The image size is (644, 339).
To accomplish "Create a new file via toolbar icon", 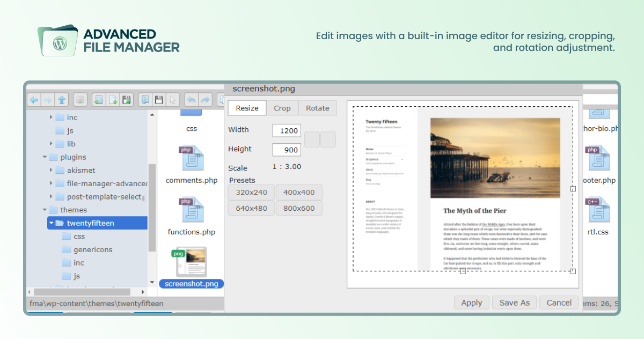I will click(113, 99).
